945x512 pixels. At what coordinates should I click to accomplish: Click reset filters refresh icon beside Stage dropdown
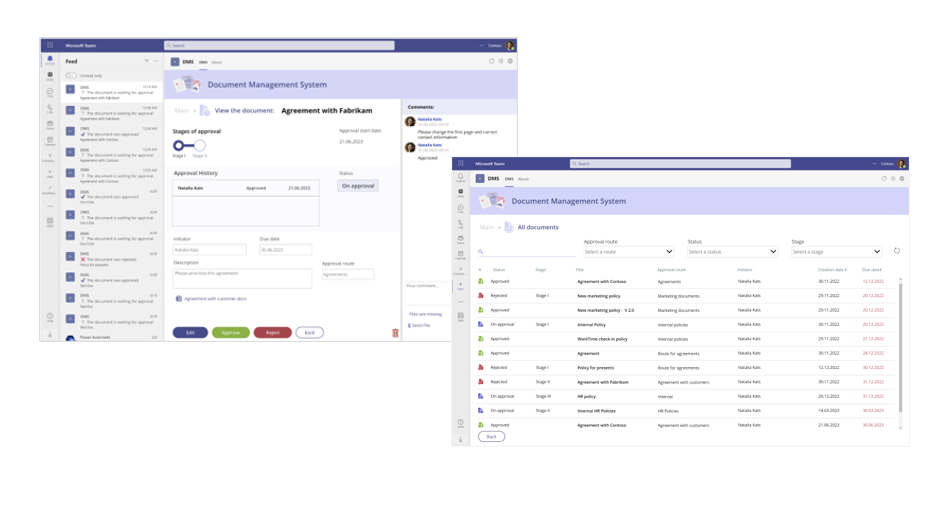coord(897,251)
